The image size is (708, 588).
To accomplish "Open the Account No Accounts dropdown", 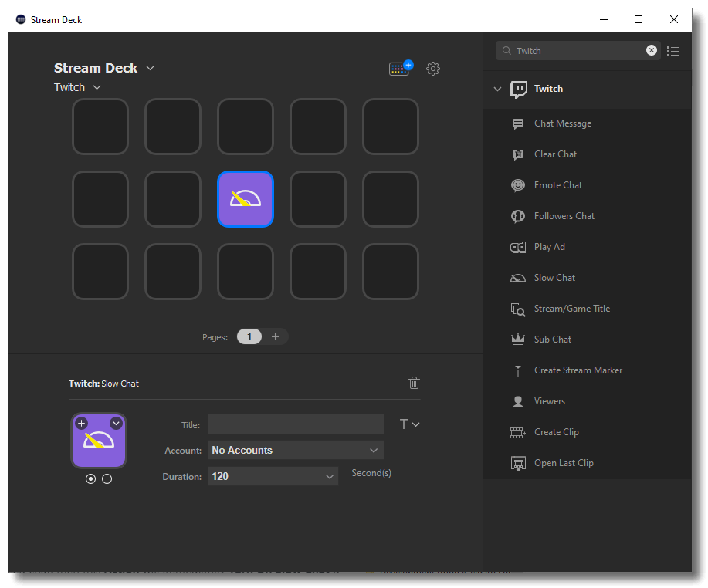I will point(296,451).
